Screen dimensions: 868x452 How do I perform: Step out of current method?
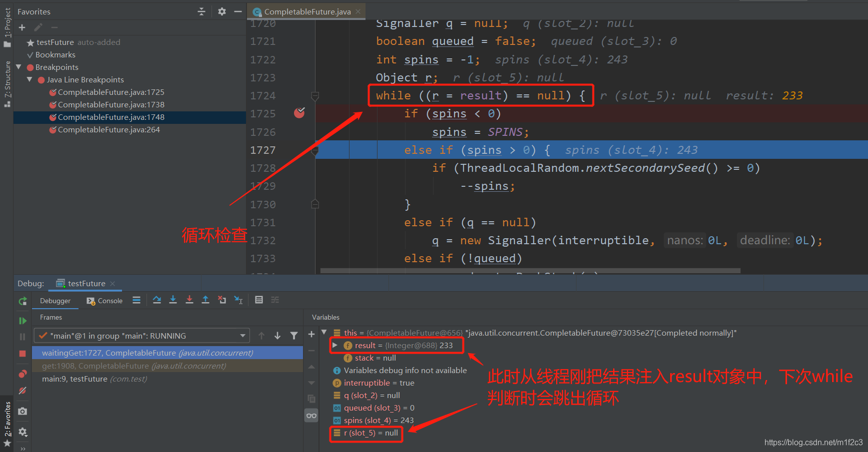click(205, 300)
